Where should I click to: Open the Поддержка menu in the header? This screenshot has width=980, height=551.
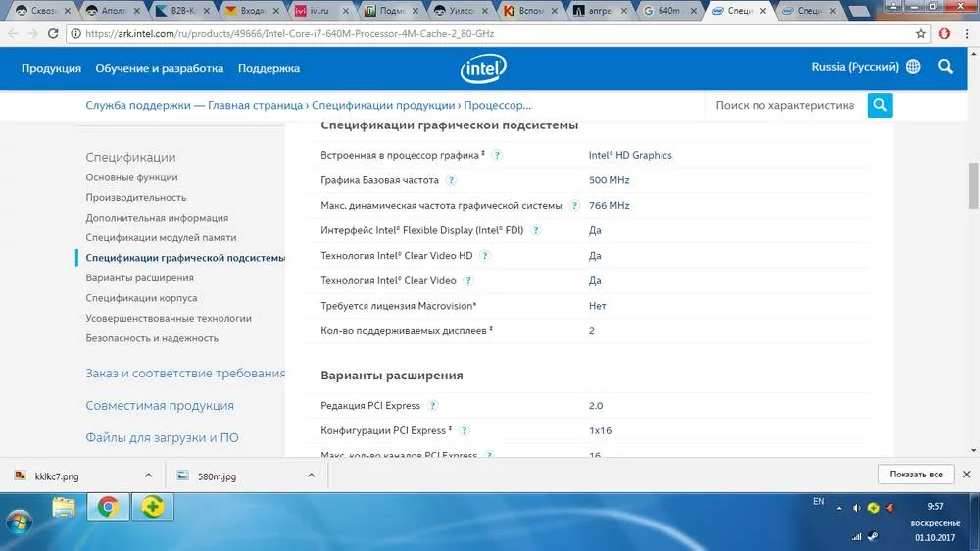(x=269, y=68)
